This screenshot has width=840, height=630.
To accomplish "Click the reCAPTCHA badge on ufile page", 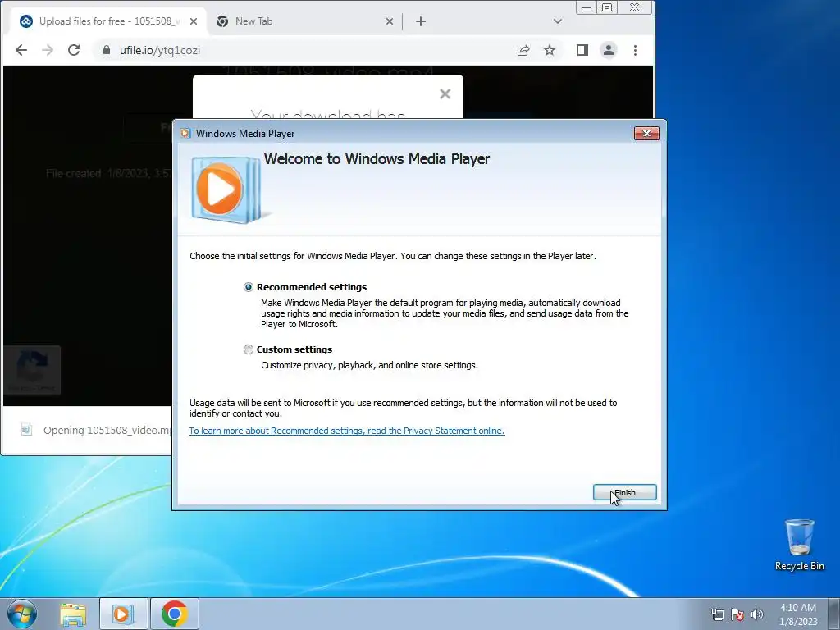I will (32, 370).
